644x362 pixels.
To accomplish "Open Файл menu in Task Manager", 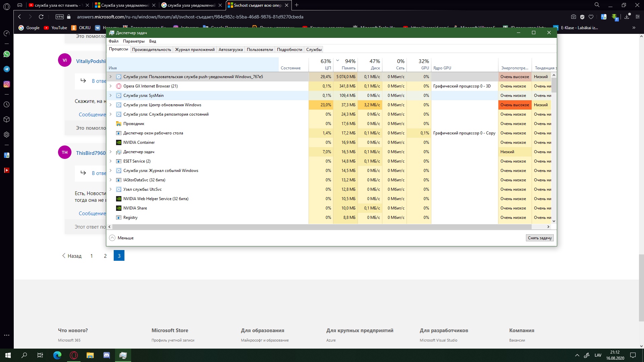I will pyautogui.click(x=113, y=41).
